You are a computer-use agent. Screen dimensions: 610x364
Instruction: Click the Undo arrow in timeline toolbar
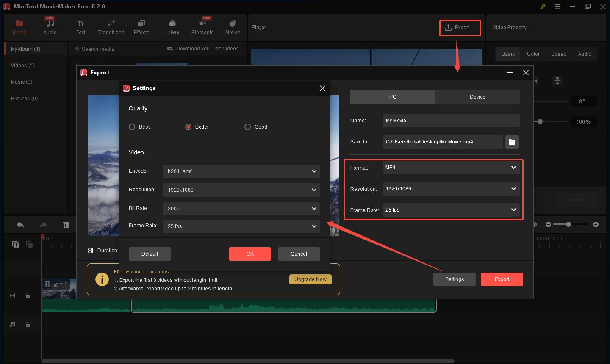[20, 225]
